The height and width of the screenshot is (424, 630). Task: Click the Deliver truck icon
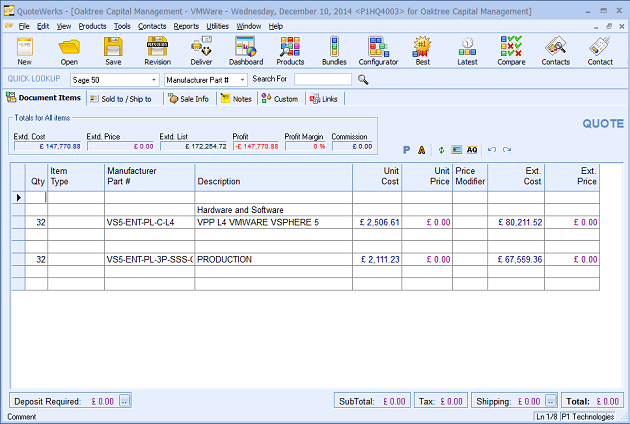coord(201,50)
